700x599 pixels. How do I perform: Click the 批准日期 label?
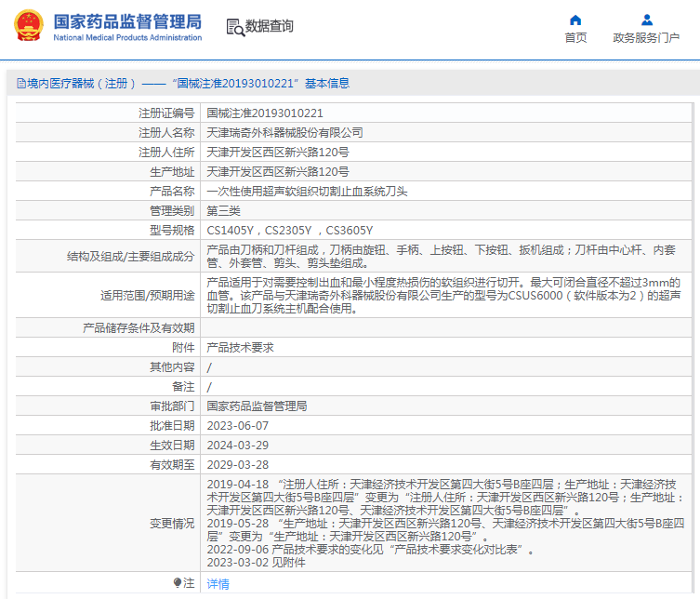coord(172,426)
